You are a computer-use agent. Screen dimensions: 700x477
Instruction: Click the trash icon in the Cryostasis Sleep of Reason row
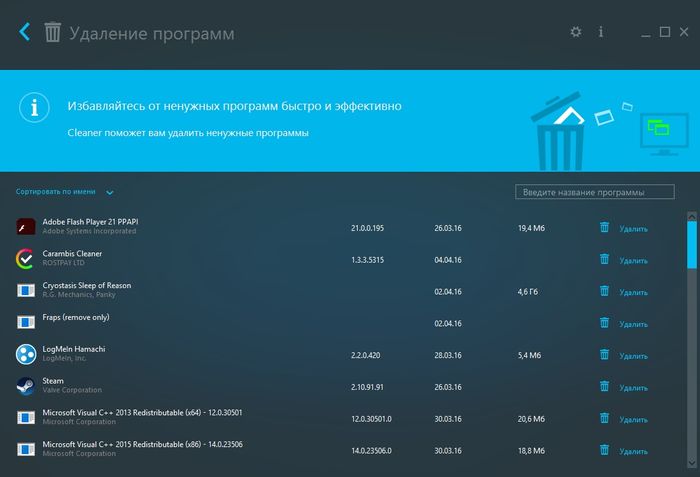[x=604, y=291]
